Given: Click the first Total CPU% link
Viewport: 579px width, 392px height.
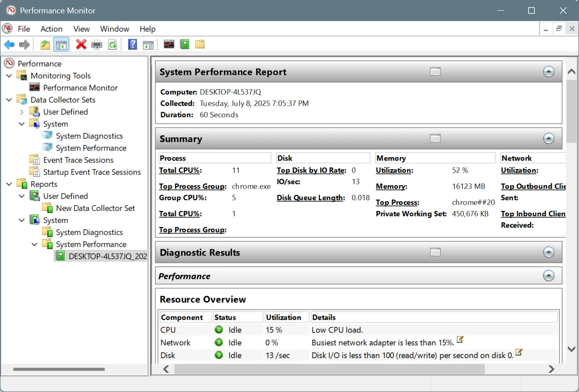Looking at the screenshot, I should point(180,170).
